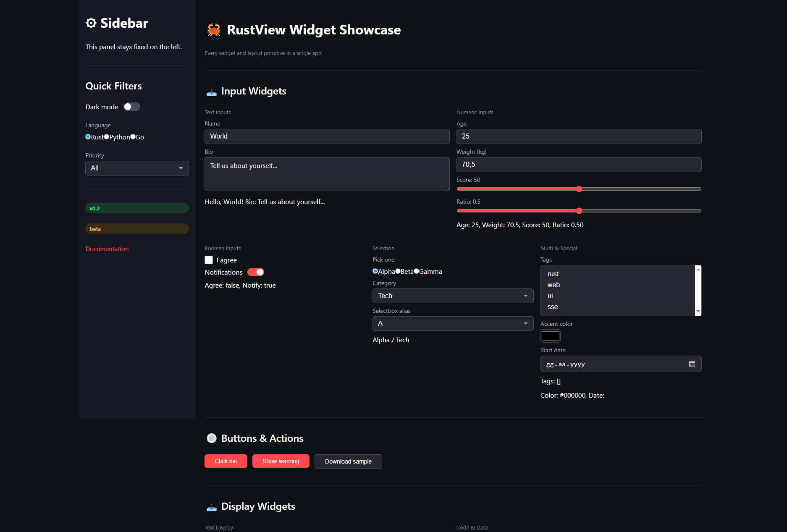Click the Input Widgets joystick icon
The height and width of the screenshot is (532, 787).
coord(211,92)
